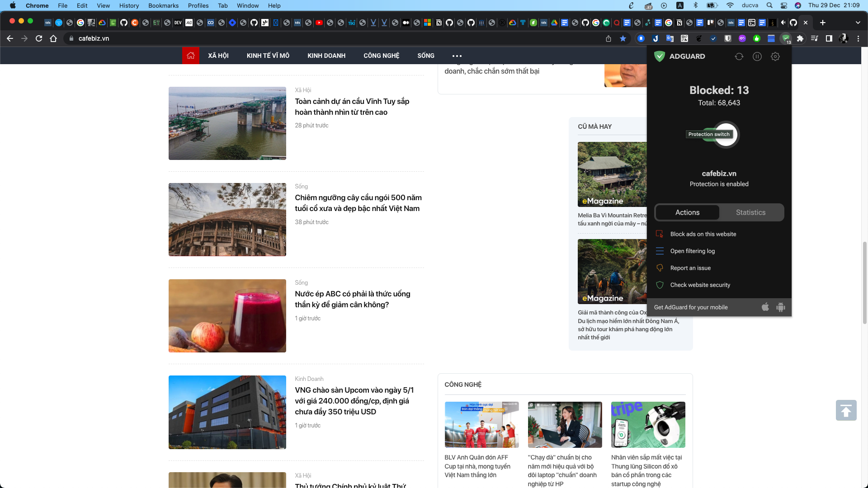Screen dimensions: 868x488
Task: Open AdGuard settings via the gear icon
Action: tap(776, 56)
